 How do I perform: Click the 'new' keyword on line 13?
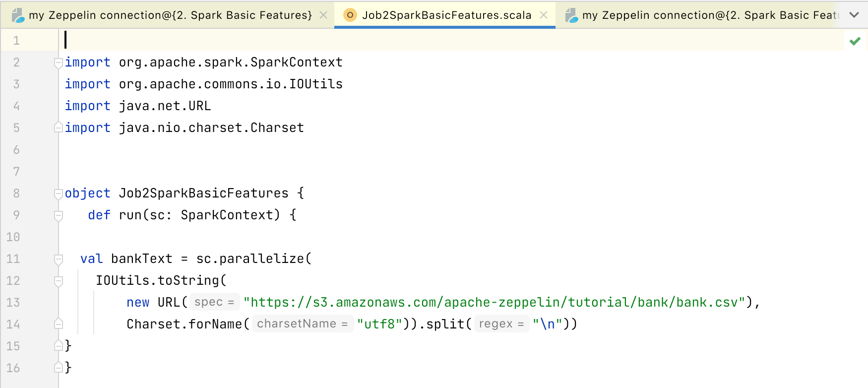click(138, 302)
